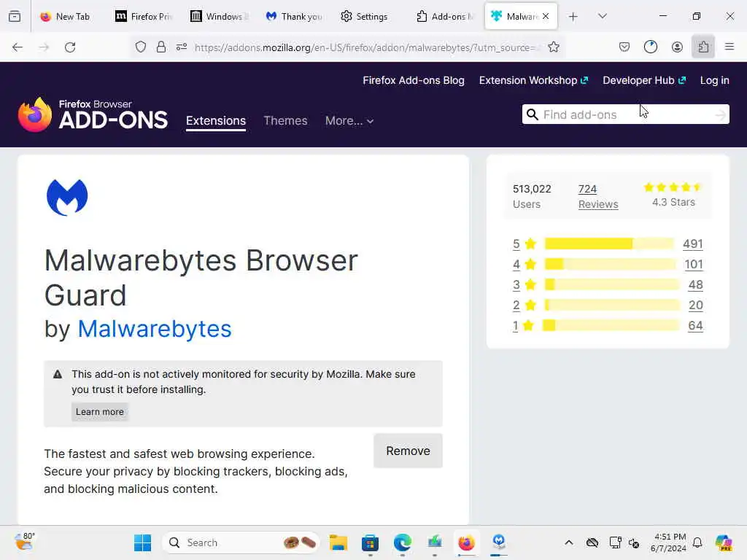Screen dimensions: 747x560
Task: Click the Firefox View icon
Action: [15, 16]
